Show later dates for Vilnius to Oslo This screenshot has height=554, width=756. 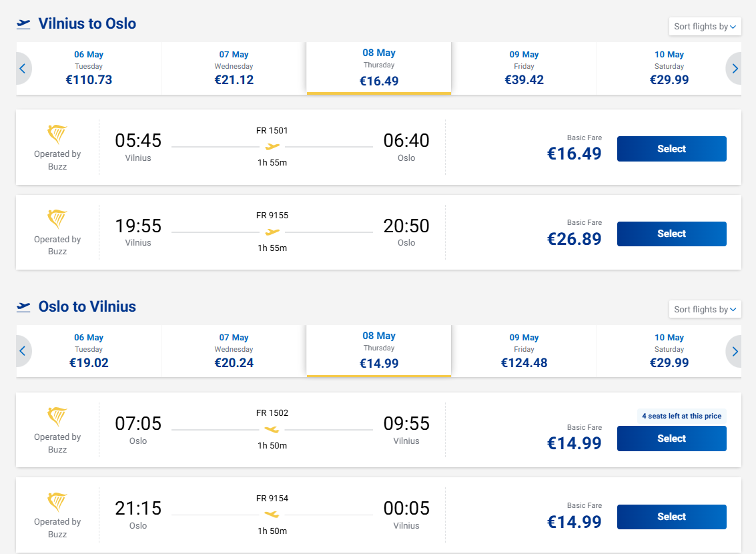pyautogui.click(x=734, y=69)
